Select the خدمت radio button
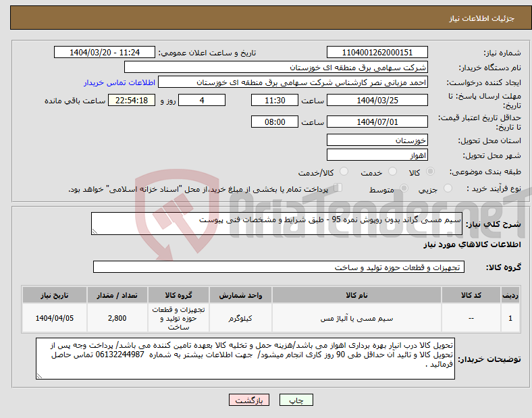 tap(392, 172)
